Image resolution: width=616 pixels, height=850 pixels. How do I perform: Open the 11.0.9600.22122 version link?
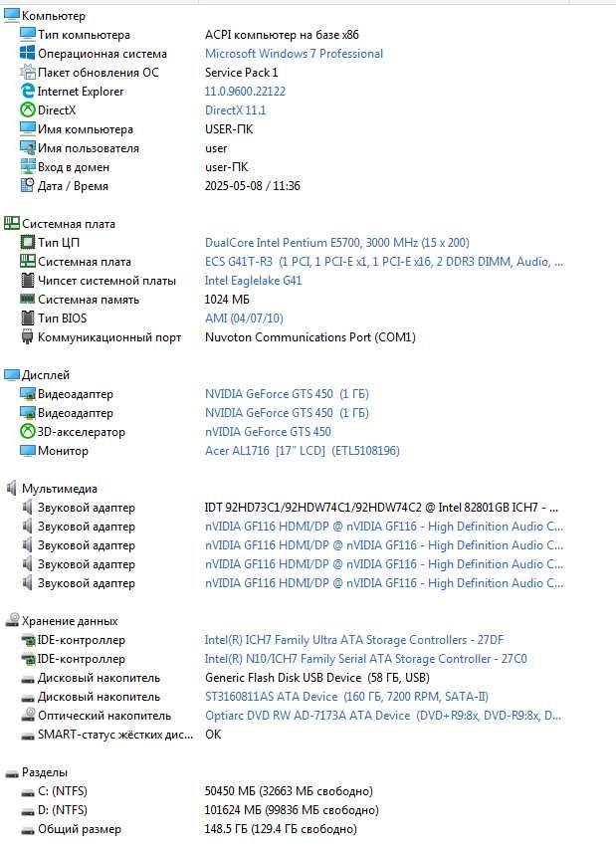coord(245,92)
